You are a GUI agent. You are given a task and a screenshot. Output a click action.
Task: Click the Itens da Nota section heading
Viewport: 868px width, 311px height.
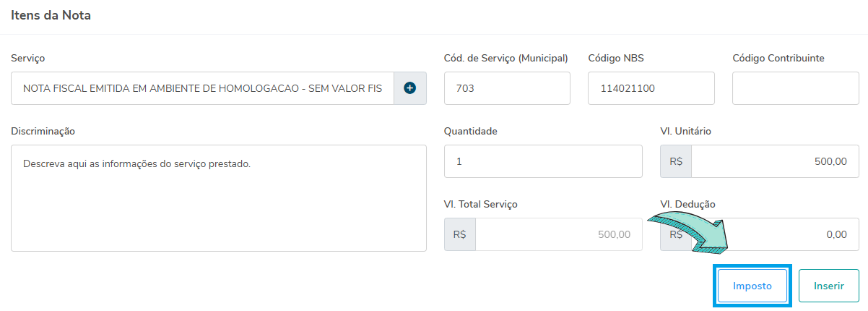point(51,15)
